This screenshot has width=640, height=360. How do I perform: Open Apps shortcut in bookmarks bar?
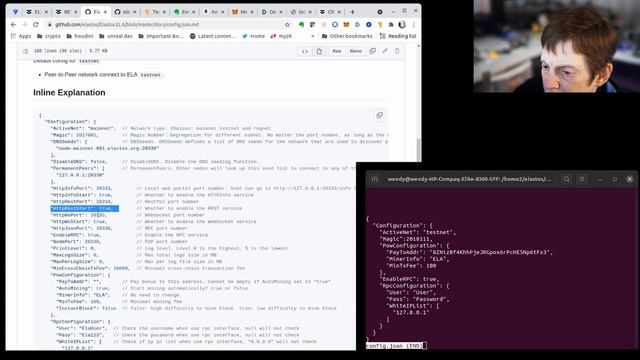(x=20, y=36)
